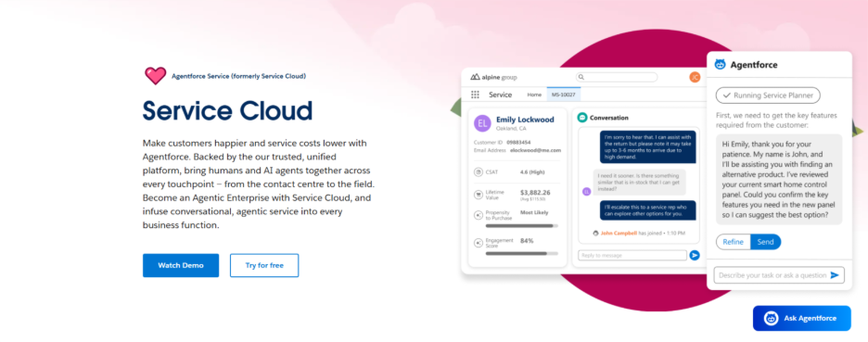Viewport: 868px width, 342px height.
Task: Click the checkmark in Running Service Planner pill
Action: pyautogui.click(x=726, y=95)
